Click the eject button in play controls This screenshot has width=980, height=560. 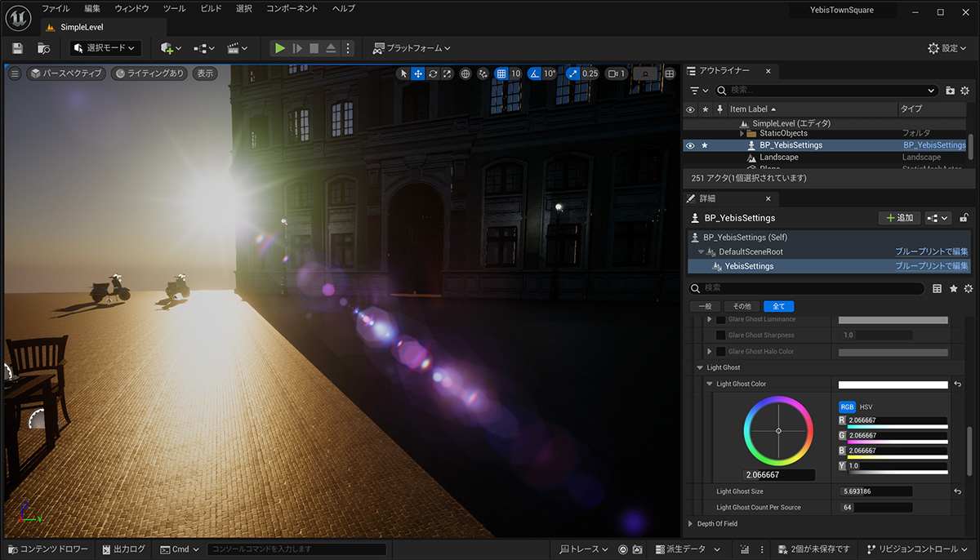(x=332, y=48)
